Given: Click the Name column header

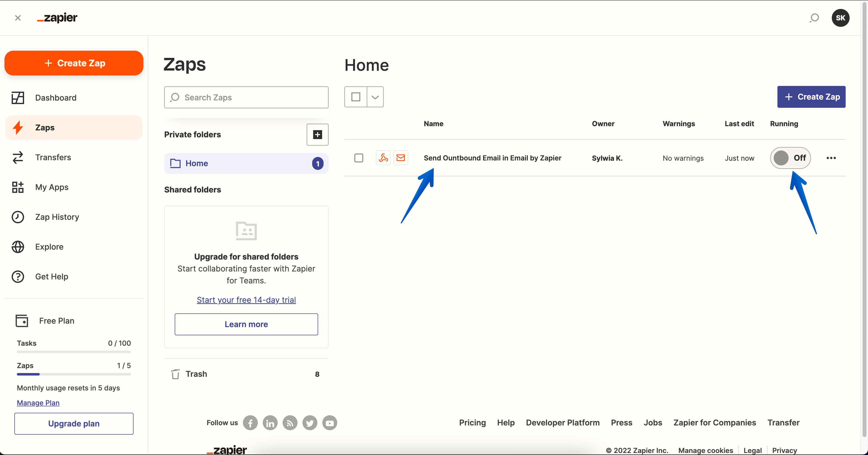Looking at the screenshot, I should (x=433, y=124).
